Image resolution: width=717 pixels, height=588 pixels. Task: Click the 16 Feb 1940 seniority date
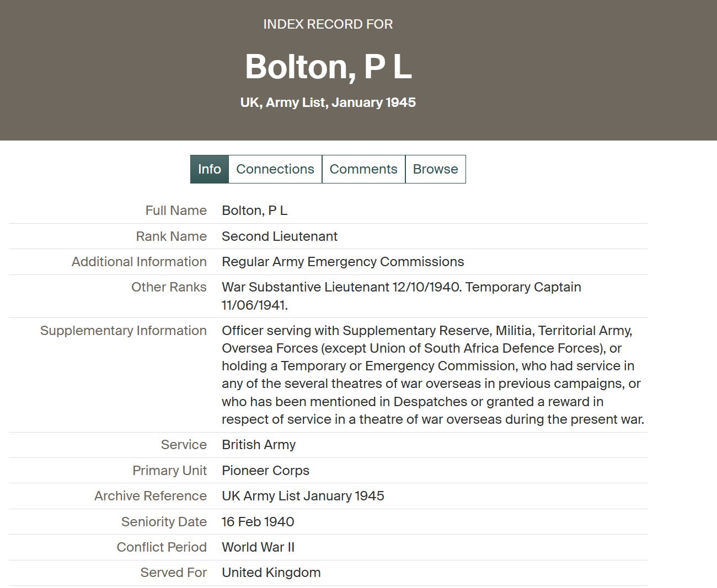tap(258, 522)
